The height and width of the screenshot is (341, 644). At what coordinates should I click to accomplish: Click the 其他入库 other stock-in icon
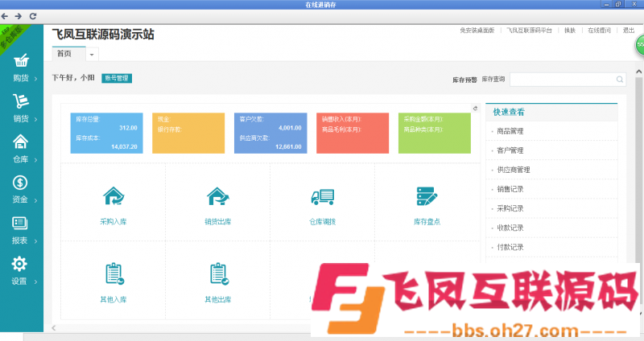point(114,273)
